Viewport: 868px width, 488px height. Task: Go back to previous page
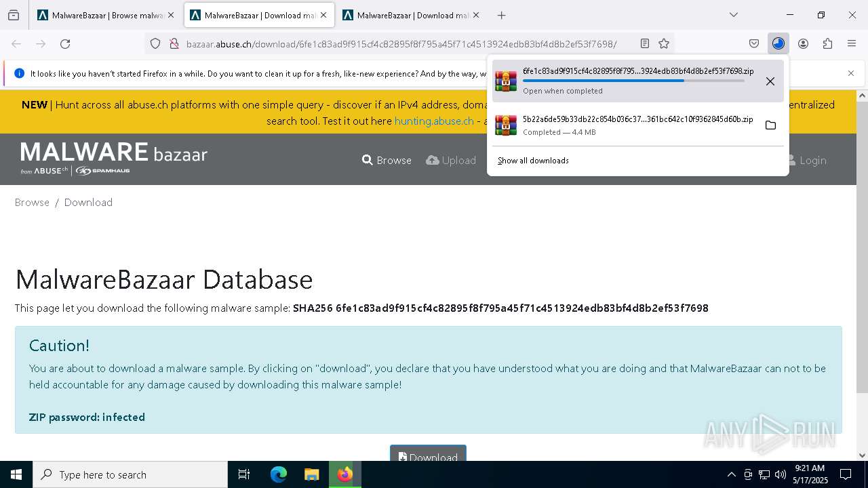click(x=16, y=43)
